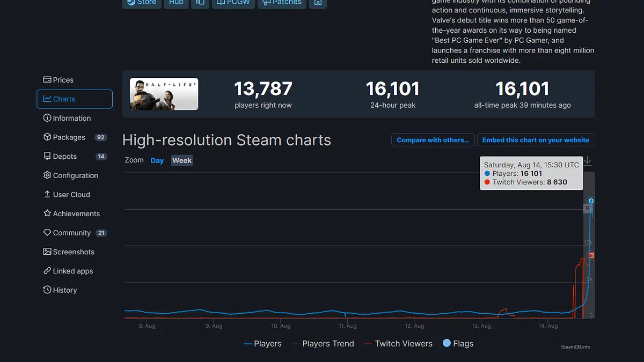
Task: Click Embed this chart on your website
Action: [536, 140]
